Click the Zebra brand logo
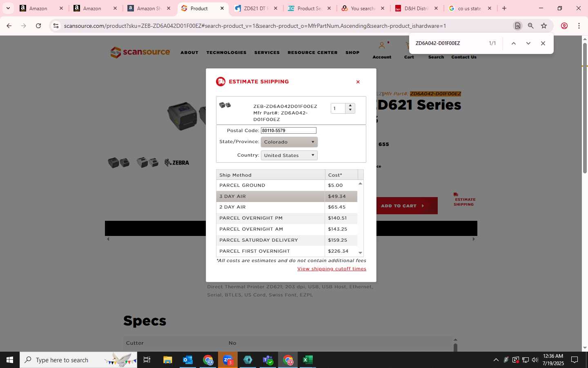Viewport: 588px width, 368px height. click(177, 162)
